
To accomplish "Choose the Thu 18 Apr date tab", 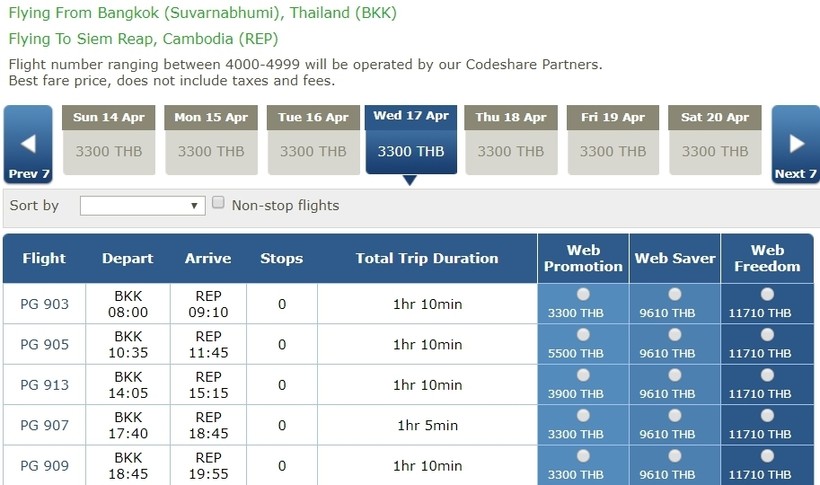I will pos(511,140).
